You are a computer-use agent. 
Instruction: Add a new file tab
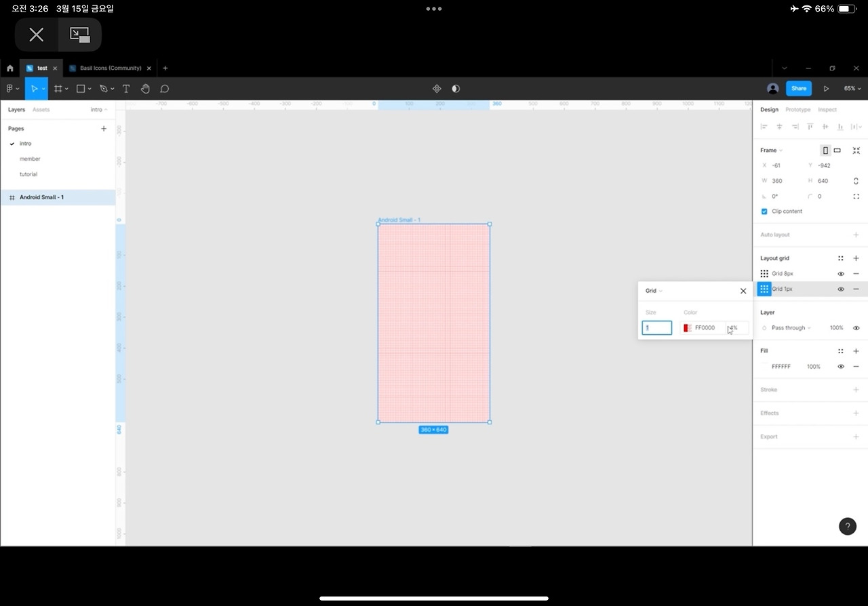pos(165,68)
